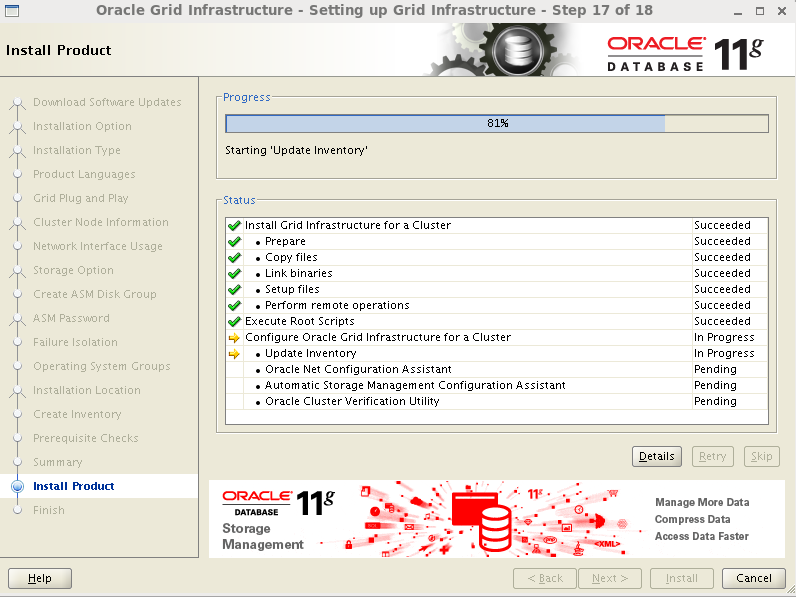Select Installation Type step in sidebar
This screenshot has height=597, width=796.
pyautogui.click(x=77, y=150)
